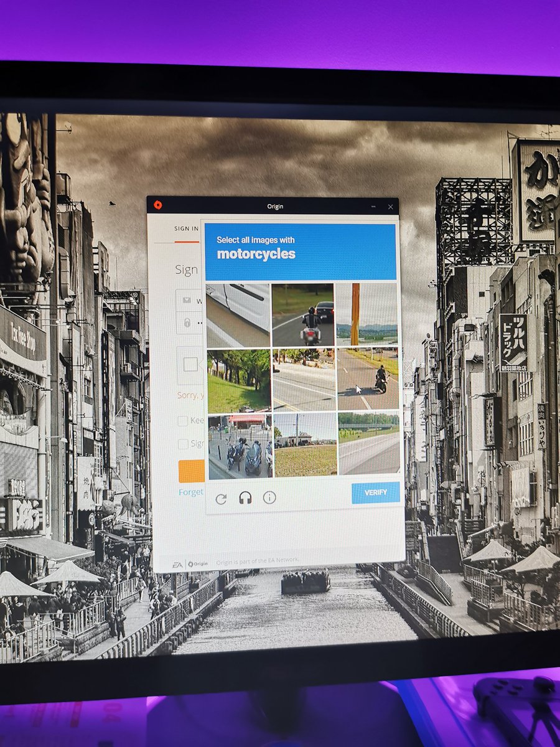Click the Origin logo in the title bar

(158, 205)
